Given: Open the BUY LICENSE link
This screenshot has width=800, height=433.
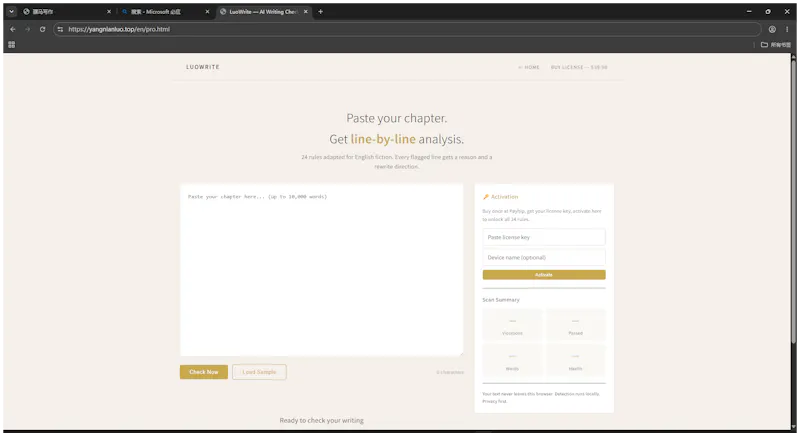Looking at the screenshot, I should pyautogui.click(x=579, y=67).
